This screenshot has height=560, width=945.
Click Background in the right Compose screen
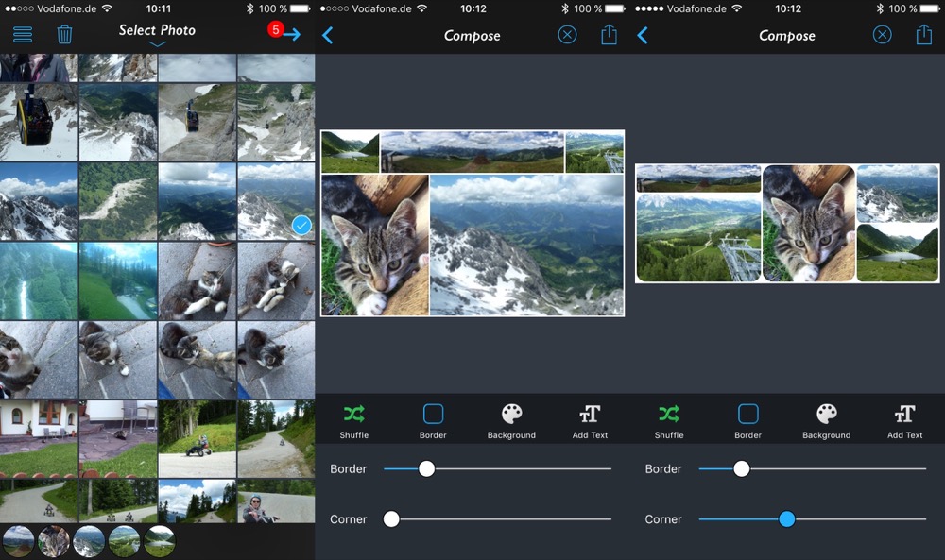pyautogui.click(x=826, y=421)
